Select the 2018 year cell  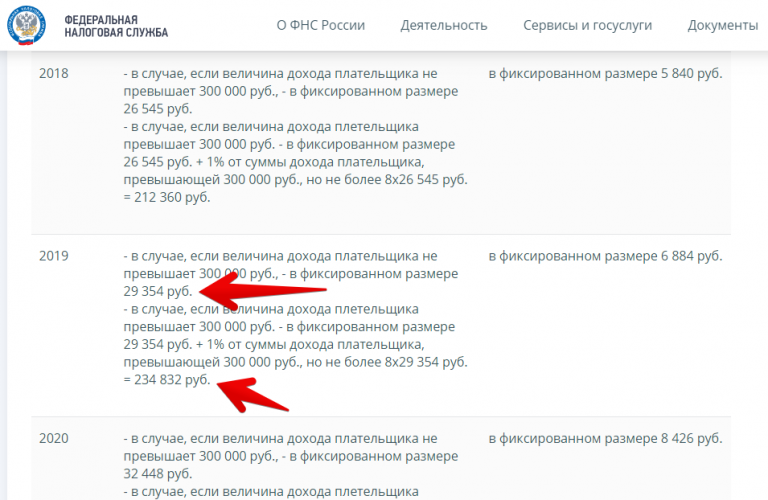point(54,73)
